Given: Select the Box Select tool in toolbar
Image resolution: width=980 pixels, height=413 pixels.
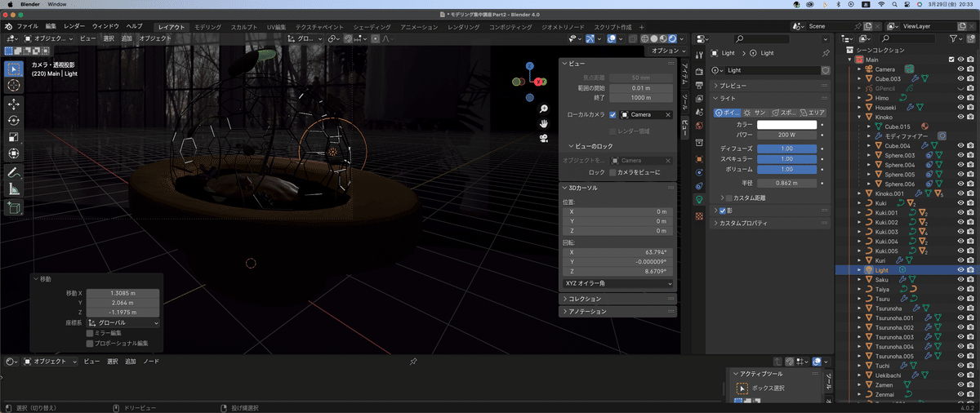Looking at the screenshot, I should pos(14,69).
